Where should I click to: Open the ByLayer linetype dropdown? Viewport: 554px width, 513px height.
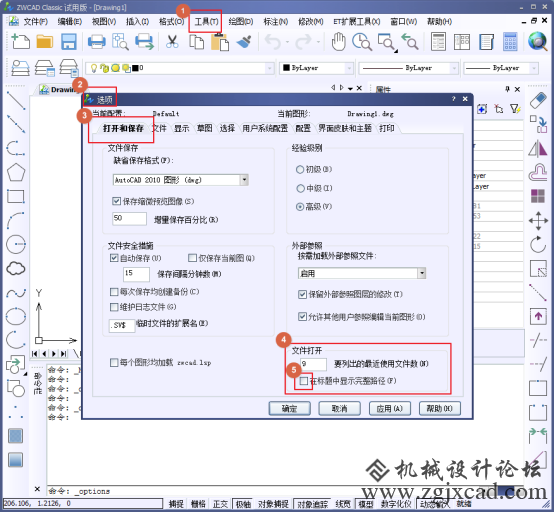[x=454, y=68]
